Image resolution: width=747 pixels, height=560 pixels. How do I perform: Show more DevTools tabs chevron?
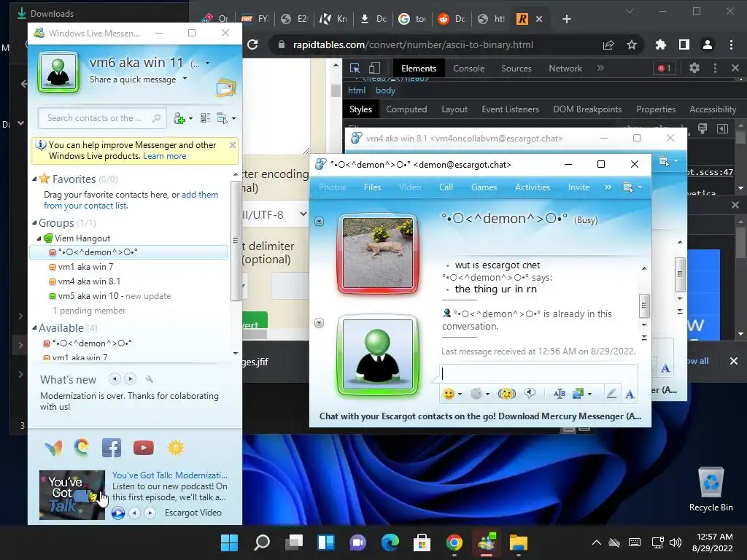(x=600, y=68)
